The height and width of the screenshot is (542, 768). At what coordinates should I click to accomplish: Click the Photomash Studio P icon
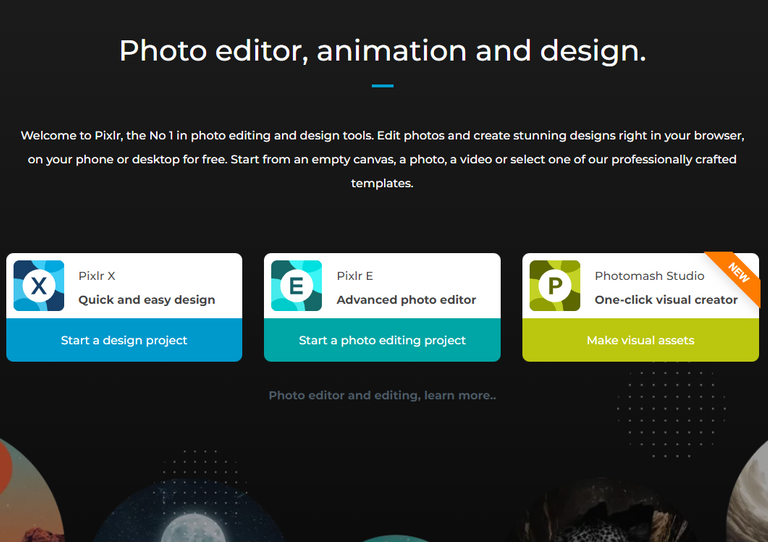(x=555, y=285)
